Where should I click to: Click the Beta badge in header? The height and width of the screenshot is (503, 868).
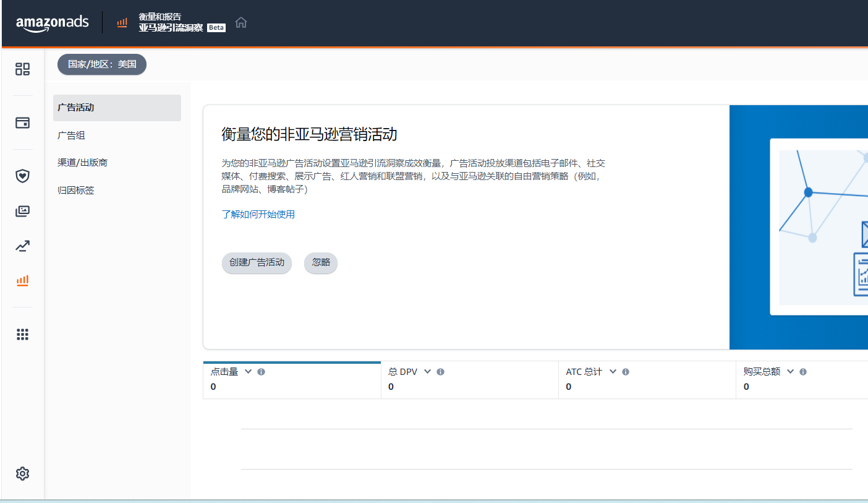pyautogui.click(x=216, y=28)
